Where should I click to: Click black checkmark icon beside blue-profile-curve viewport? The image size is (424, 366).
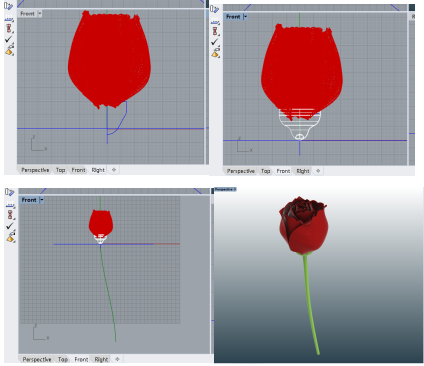(x=9, y=39)
